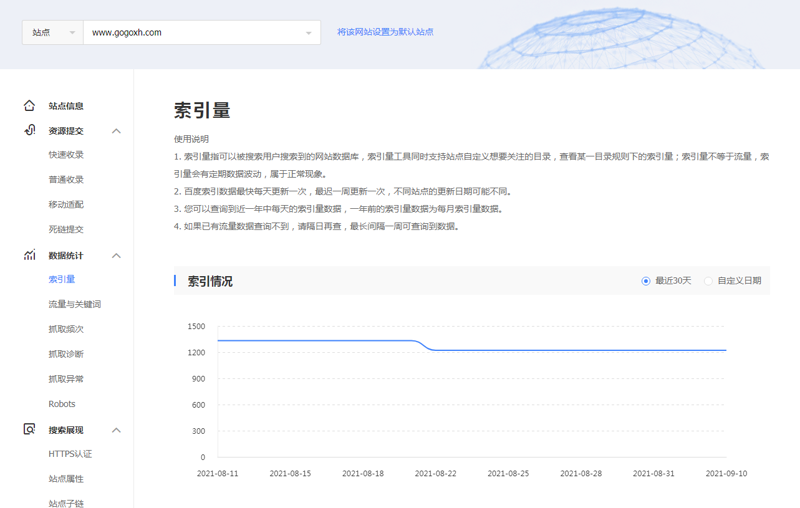Collapse the 数据统计 section chevron
Image resolution: width=800 pixels, height=508 pixels.
pyautogui.click(x=116, y=256)
